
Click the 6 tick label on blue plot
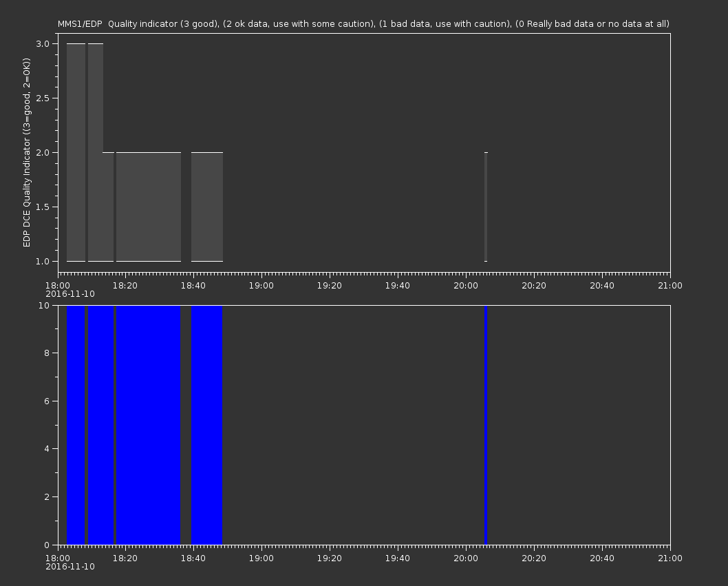[x=47, y=401]
